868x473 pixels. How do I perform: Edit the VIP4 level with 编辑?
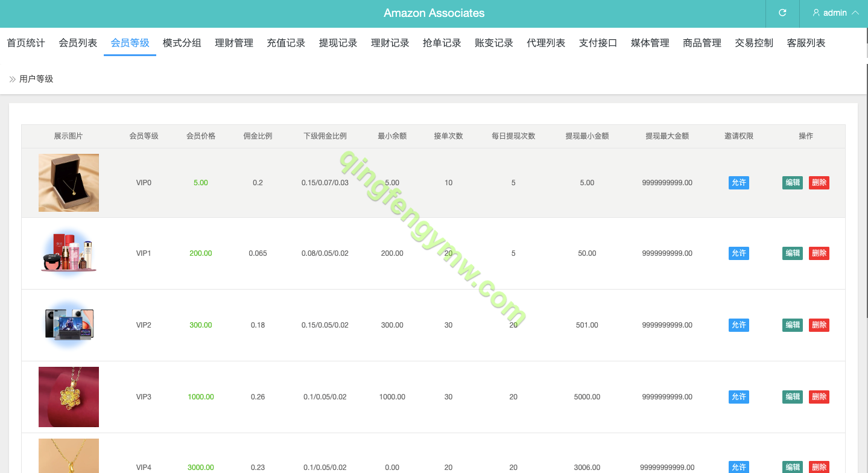click(793, 467)
